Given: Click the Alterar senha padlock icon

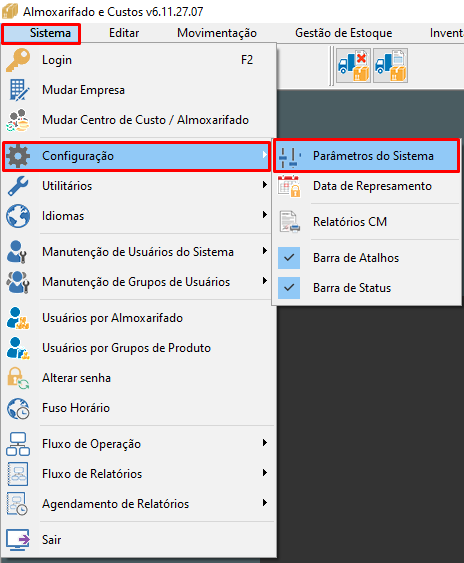Looking at the screenshot, I should 18,378.
